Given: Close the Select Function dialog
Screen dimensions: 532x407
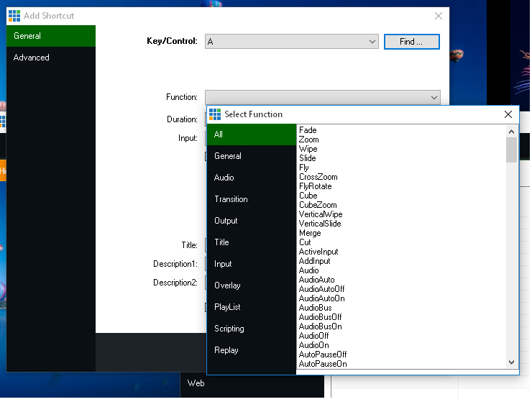Looking at the screenshot, I should 508,114.
